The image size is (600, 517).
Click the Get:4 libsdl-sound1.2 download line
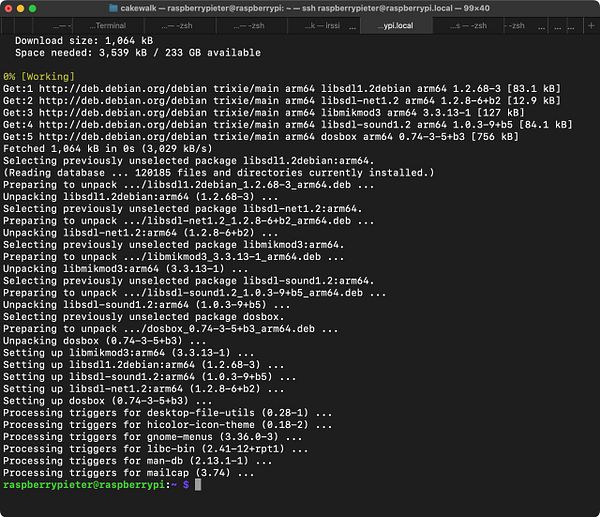click(x=288, y=124)
